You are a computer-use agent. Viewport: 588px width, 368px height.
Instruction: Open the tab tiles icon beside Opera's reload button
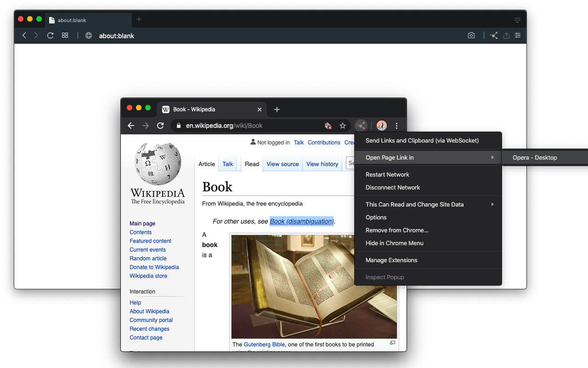65,35
